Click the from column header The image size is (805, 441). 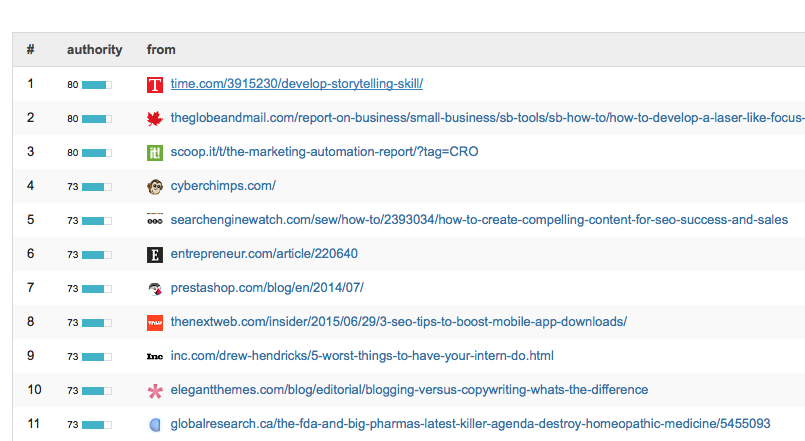(x=161, y=50)
